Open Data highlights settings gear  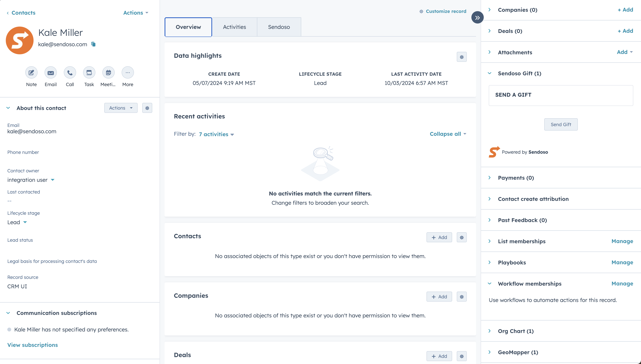(461, 57)
